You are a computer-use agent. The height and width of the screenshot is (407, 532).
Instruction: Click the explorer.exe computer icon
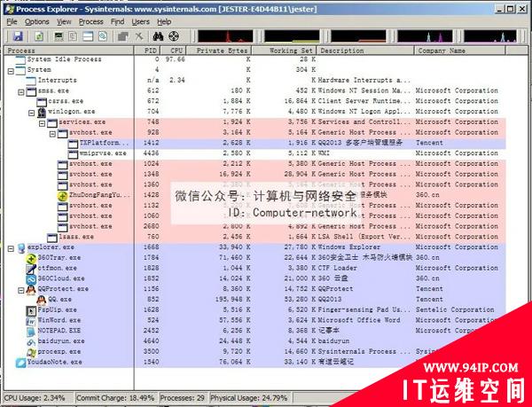point(20,248)
